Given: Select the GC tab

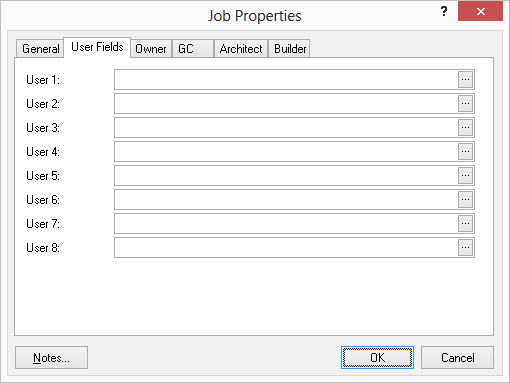Looking at the screenshot, I should tap(193, 49).
